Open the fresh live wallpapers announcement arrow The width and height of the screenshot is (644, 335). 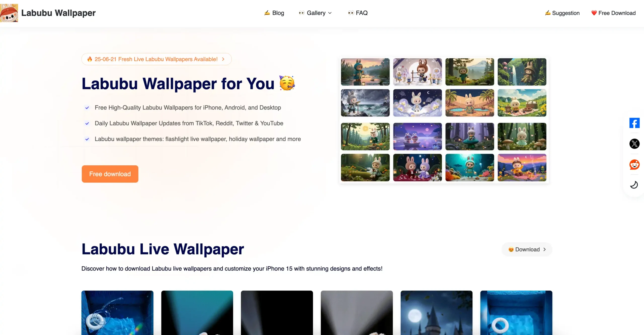[x=223, y=59]
